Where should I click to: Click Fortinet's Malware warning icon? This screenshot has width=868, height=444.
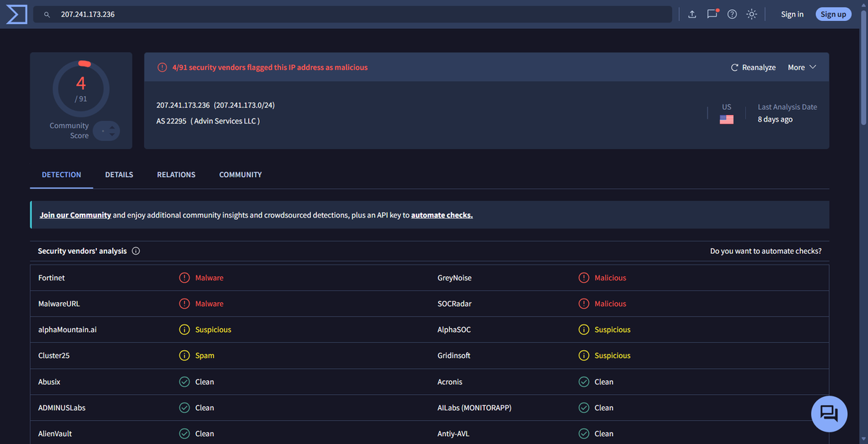pos(184,278)
